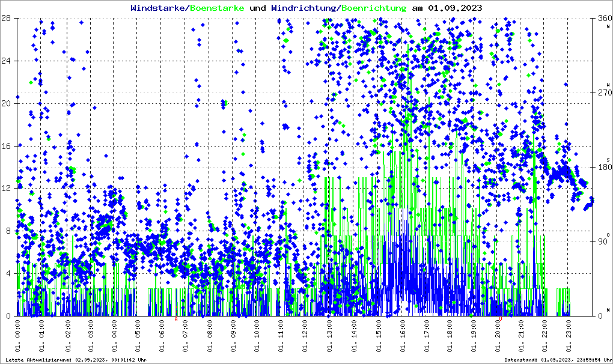Image resolution: width=613 pixels, height=364 pixels.
Task: Click the '01. 18:00' time axis label
Action: click(450, 336)
